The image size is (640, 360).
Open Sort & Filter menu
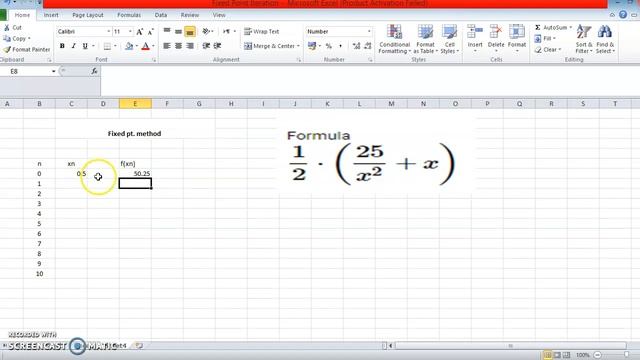pyautogui.click(x=584, y=39)
